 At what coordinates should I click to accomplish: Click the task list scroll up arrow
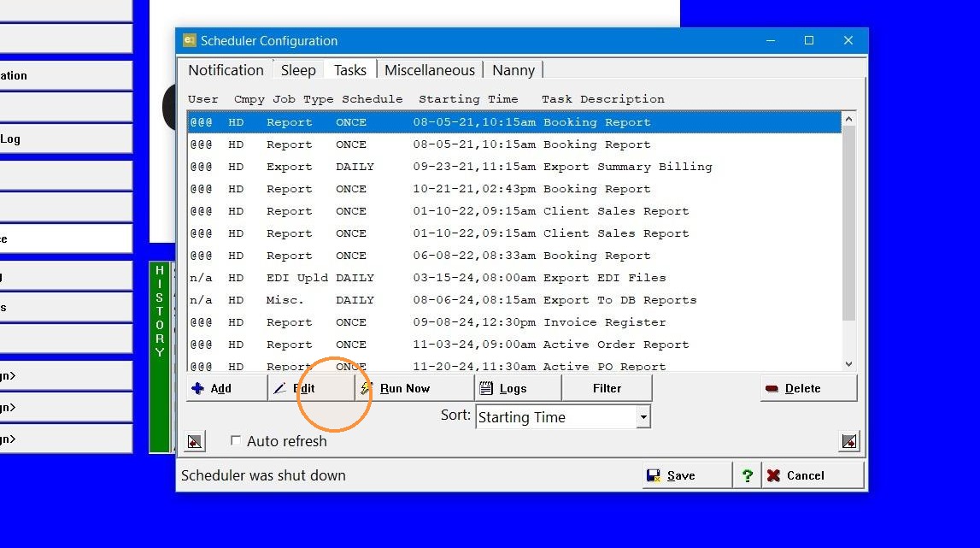coord(848,119)
